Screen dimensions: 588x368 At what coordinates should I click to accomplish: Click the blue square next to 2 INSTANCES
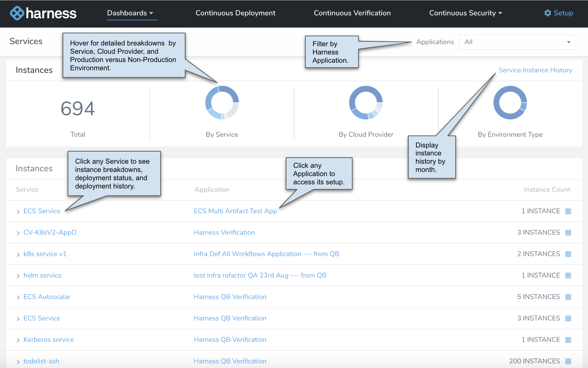click(x=568, y=254)
